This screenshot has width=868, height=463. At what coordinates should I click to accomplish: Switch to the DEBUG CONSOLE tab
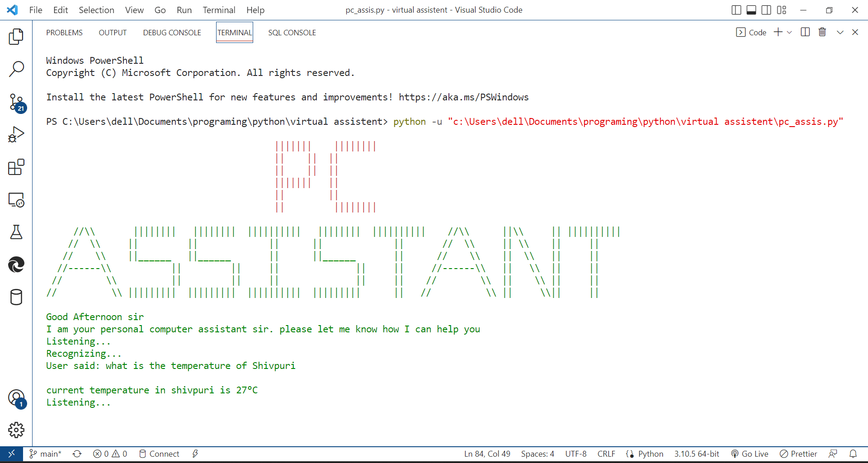[172, 33]
